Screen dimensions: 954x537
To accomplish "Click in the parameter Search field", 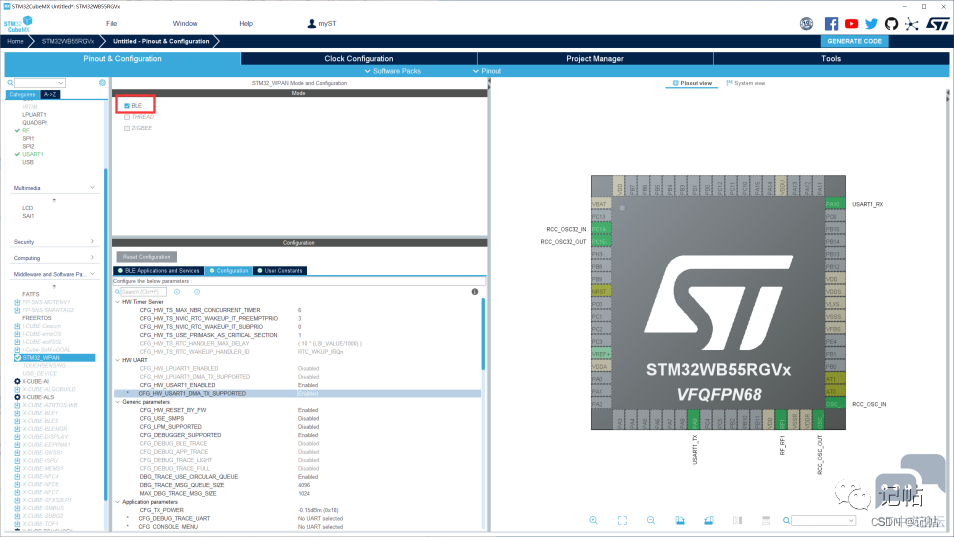I will click(143, 292).
